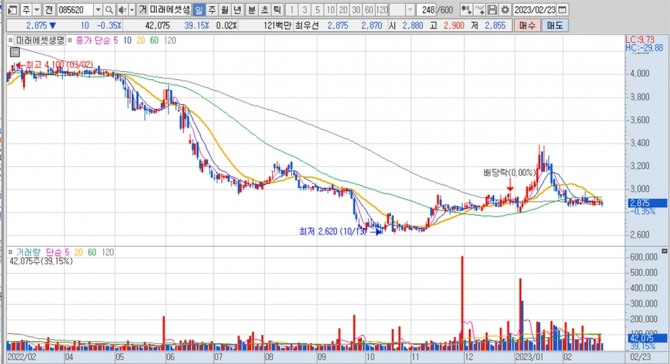Click the add indicator line icon
670x364 pixels.
coord(480,9)
